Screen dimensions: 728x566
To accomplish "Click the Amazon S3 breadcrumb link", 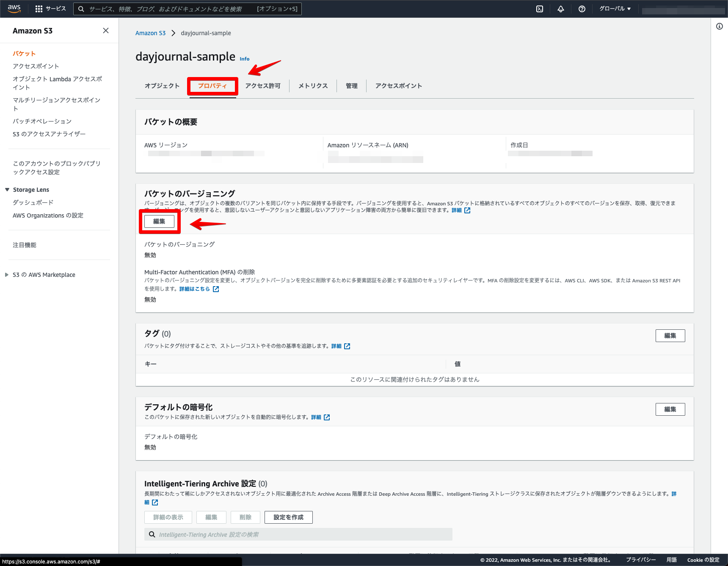I will 150,33.
